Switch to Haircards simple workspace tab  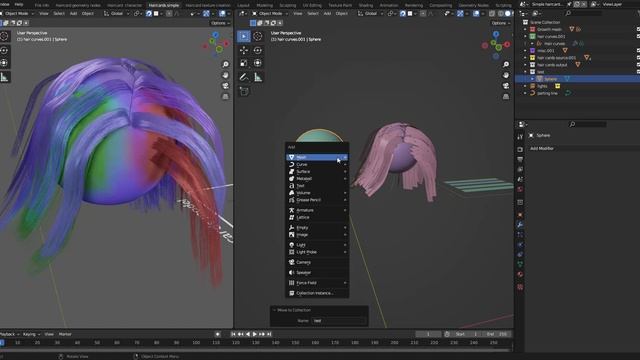point(164,5)
